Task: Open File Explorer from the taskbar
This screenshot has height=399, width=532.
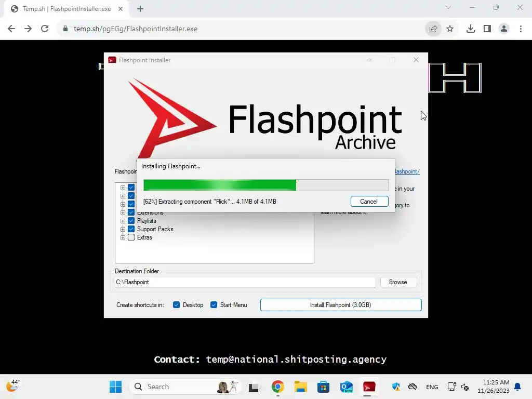Action: 301,387
